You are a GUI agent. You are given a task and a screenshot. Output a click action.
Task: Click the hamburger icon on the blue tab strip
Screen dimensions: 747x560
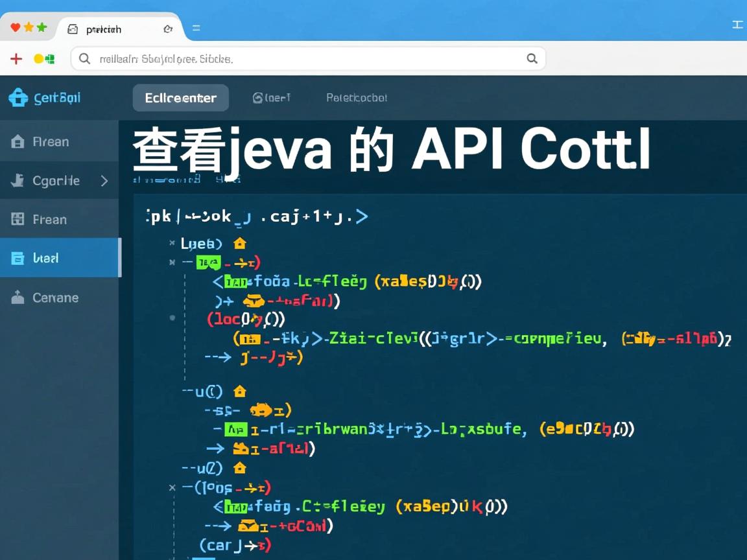tap(196, 28)
